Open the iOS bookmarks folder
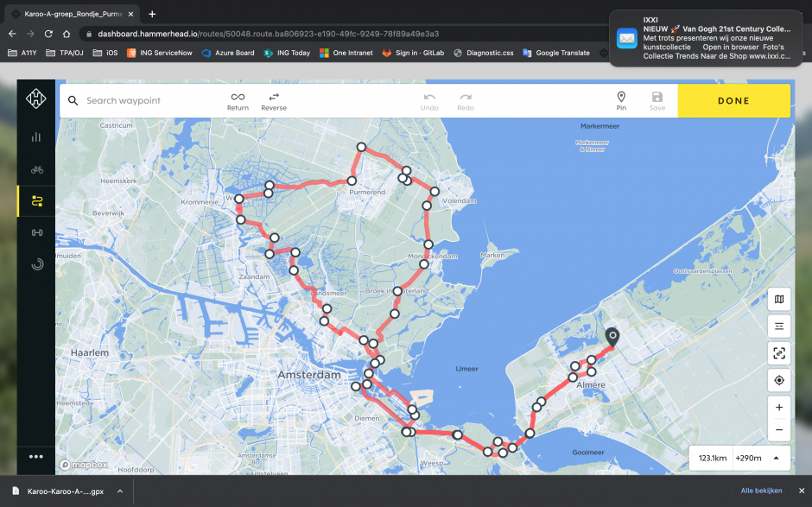The width and height of the screenshot is (812, 507). pyautogui.click(x=105, y=53)
